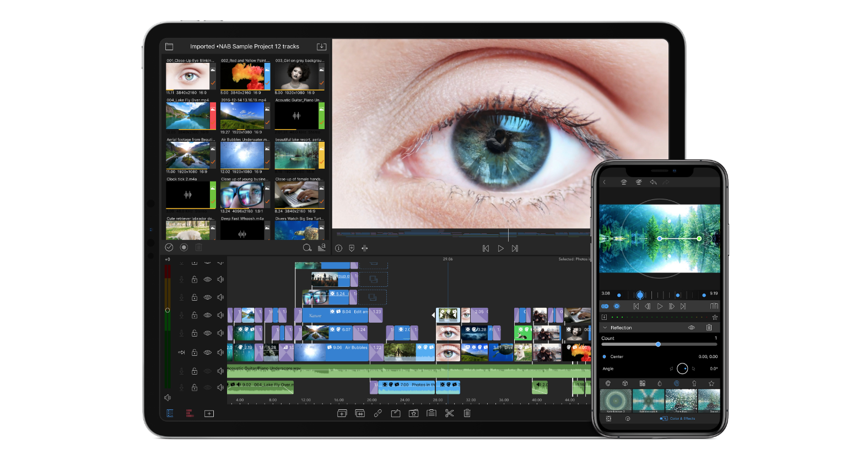This screenshot has height=454, width=868.
Task: Tap the Angle rotation dial on phone
Action: coord(682,368)
